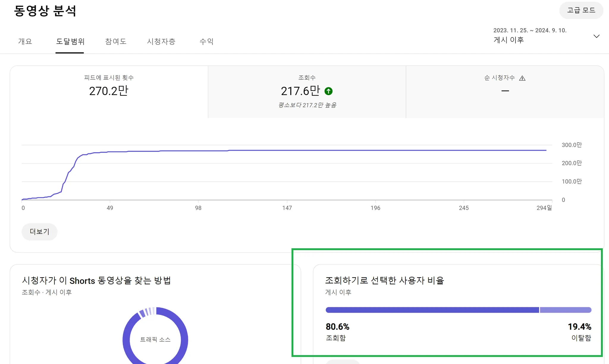Switch to the 수익 tab
Screen dimensions: 609x364
click(206, 41)
